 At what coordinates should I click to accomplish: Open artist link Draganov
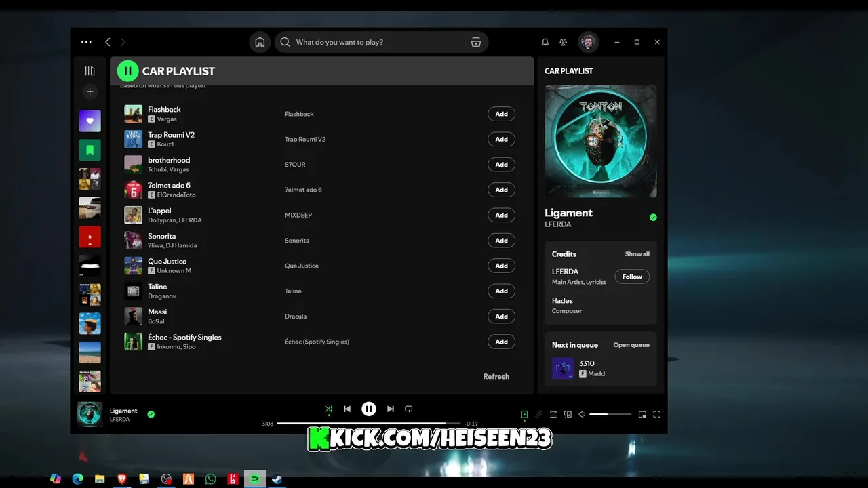point(162,296)
